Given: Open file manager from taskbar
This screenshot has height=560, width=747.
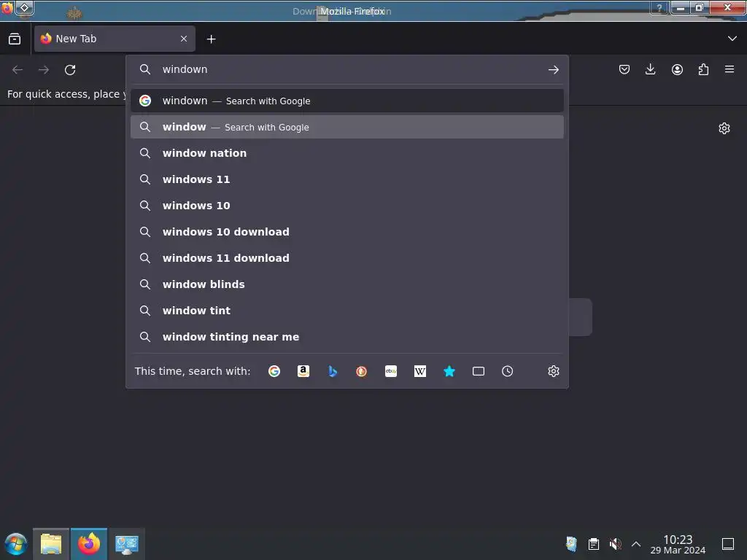Looking at the screenshot, I should pos(51,544).
